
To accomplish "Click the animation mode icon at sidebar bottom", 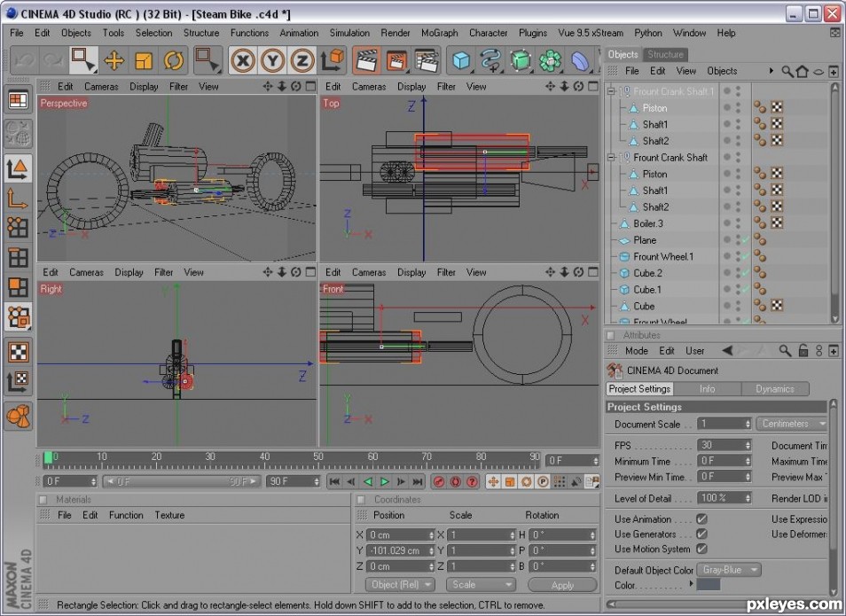I will tap(18, 416).
